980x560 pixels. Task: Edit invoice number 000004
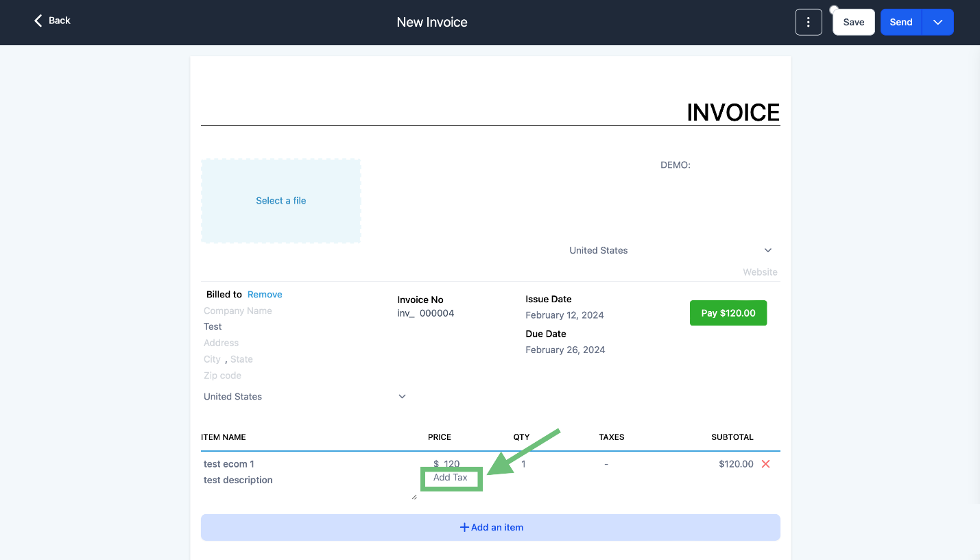click(x=437, y=313)
